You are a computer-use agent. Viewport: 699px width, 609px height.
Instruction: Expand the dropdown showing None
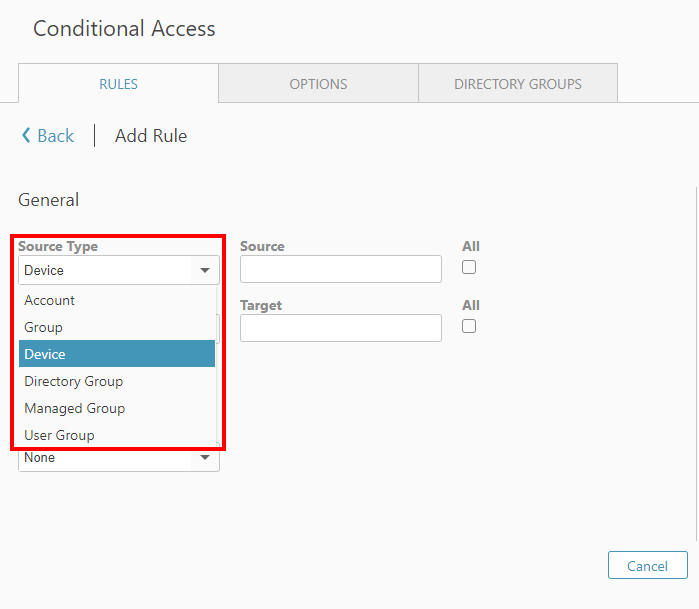click(204, 458)
